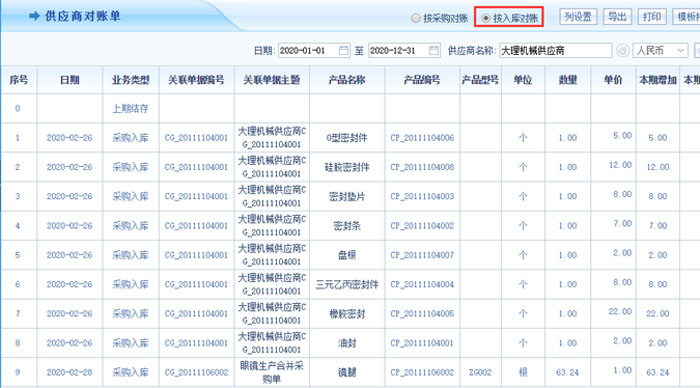Open the end date calendar picker
700x388 pixels.
pyautogui.click(x=433, y=50)
